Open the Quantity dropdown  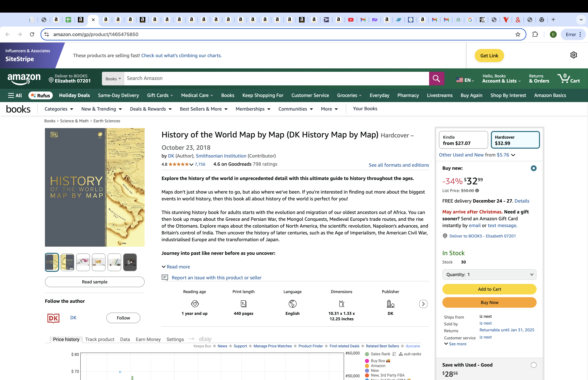tap(489, 274)
